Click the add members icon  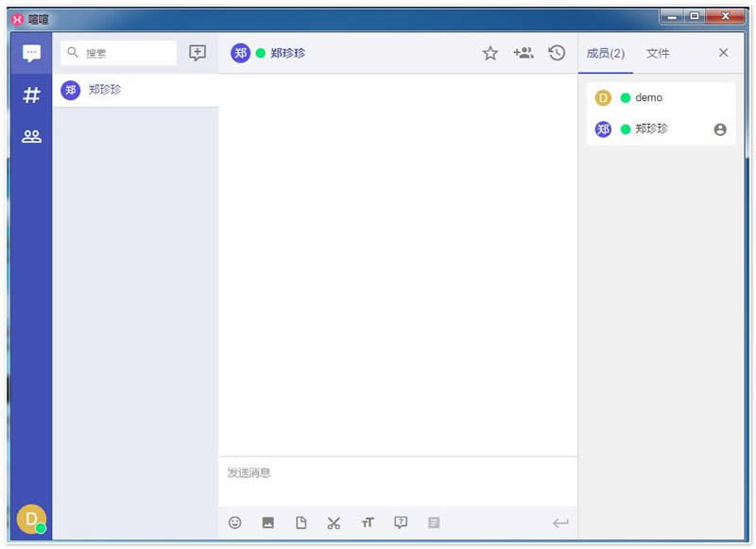[x=523, y=53]
